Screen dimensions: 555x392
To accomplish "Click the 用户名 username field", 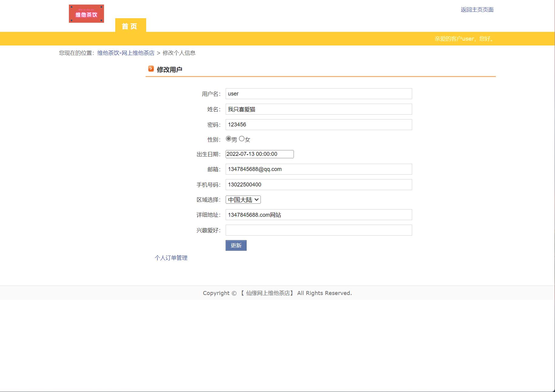I will (318, 94).
